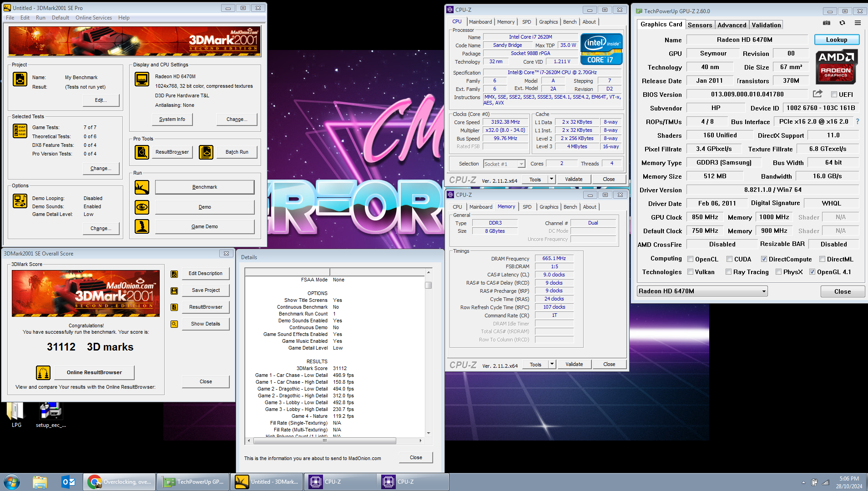Open the Run menu in 3DMark2001
The width and height of the screenshot is (868, 491).
pos(40,18)
